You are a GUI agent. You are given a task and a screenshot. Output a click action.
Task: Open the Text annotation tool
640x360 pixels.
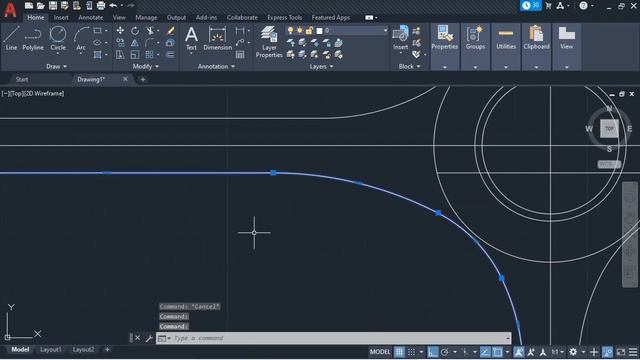point(191,38)
